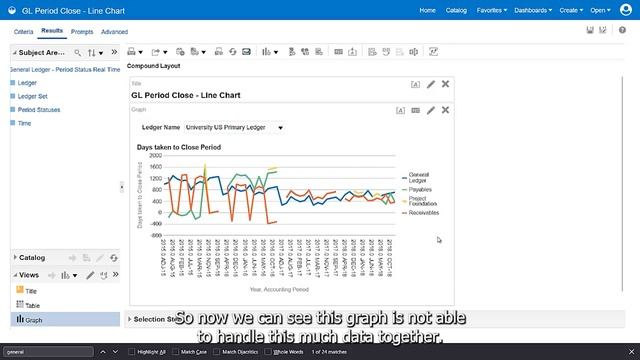Open the Advanced tab
Image resolution: width=640 pixels, height=360 pixels.
pos(114,31)
